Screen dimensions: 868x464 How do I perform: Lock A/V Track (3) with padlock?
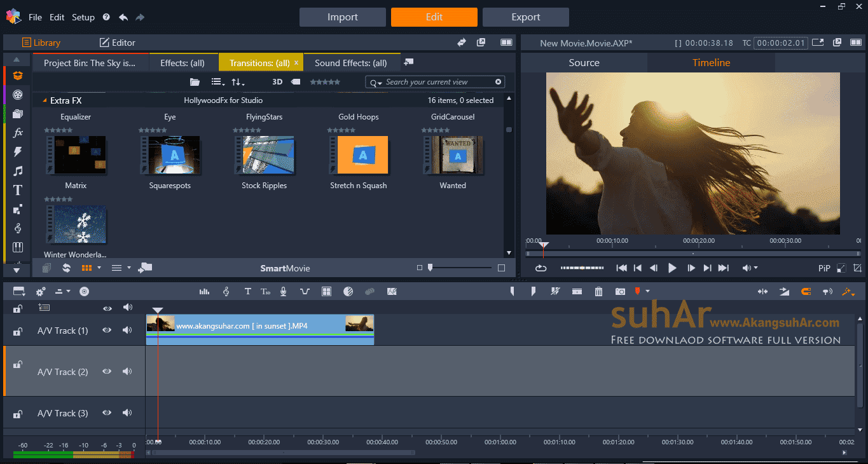[x=18, y=414]
